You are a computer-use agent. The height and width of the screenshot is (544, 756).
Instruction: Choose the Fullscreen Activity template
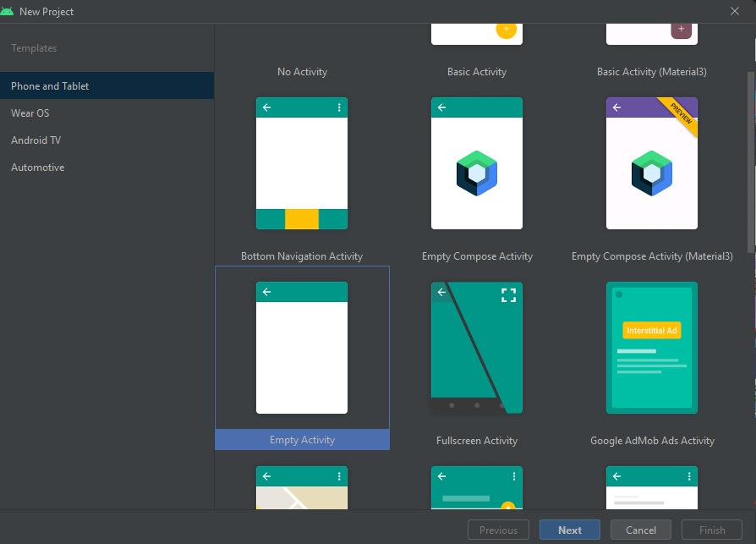(476, 348)
